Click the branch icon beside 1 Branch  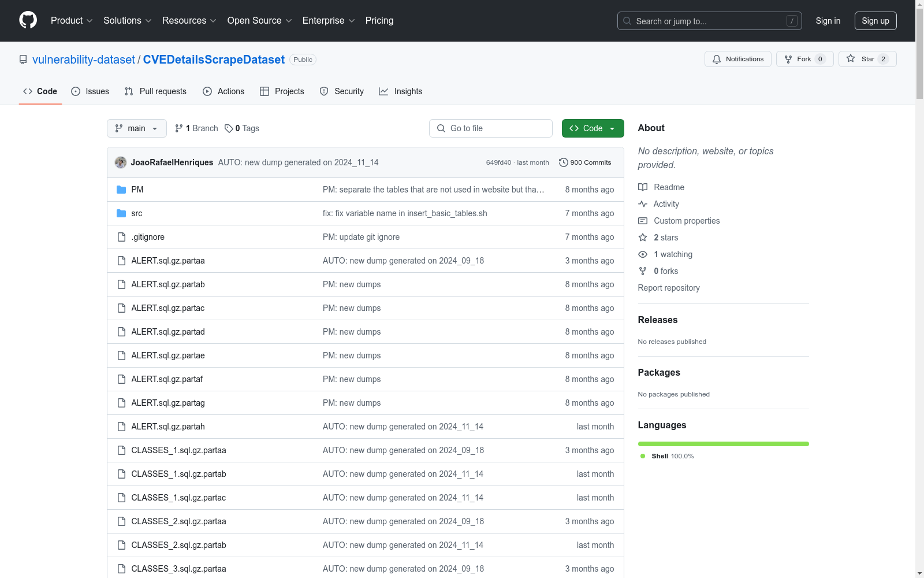(179, 128)
